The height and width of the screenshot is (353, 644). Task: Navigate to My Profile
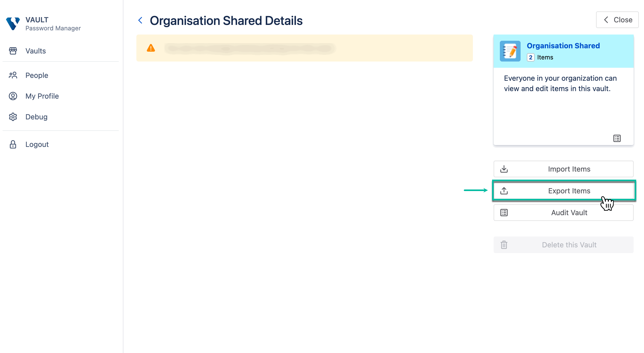(42, 96)
